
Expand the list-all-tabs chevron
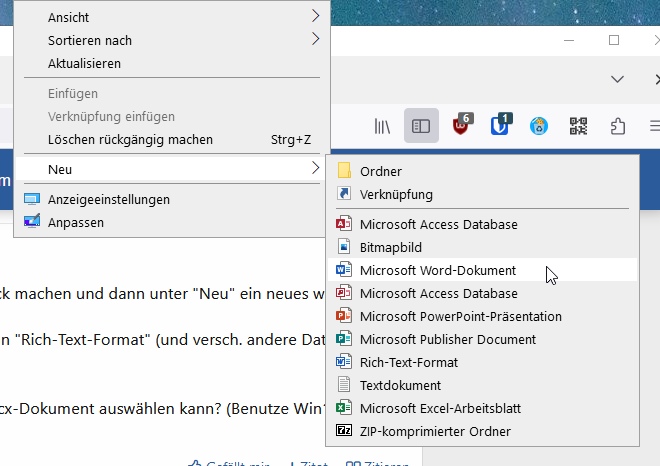(x=617, y=79)
